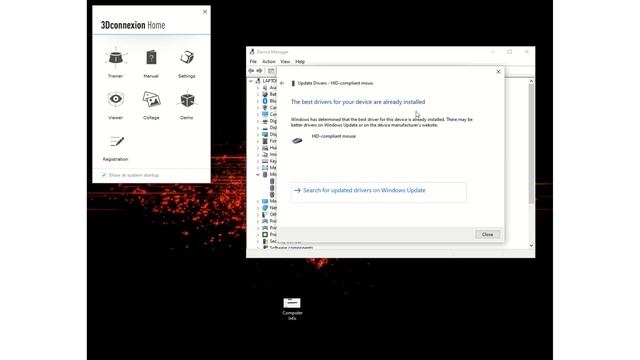Expand the Firmware category in device tree

pos(258,141)
